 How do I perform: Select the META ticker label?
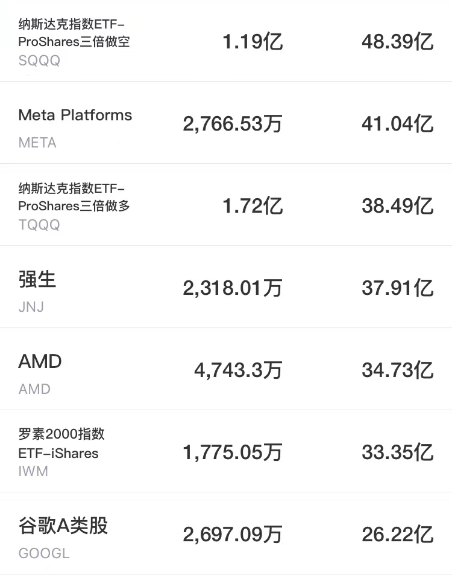pos(37,143)
